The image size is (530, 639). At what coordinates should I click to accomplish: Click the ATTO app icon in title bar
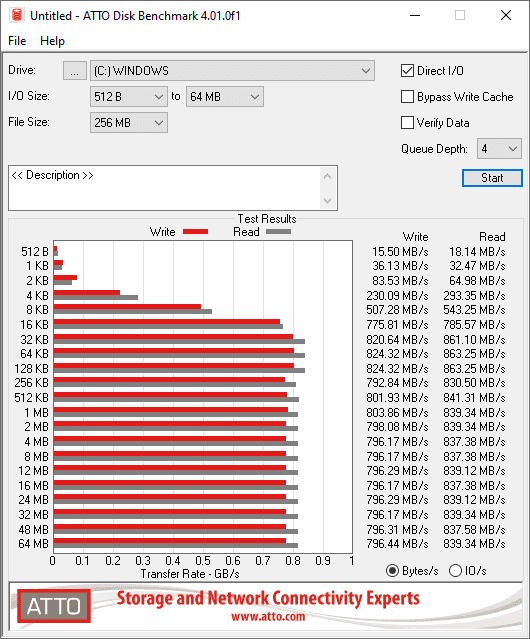17,15
